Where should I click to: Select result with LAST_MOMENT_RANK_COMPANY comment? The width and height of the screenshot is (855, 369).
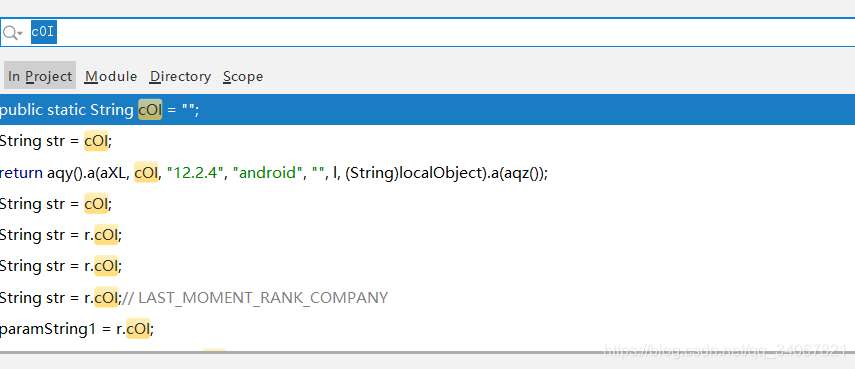[x=428, y=298]
